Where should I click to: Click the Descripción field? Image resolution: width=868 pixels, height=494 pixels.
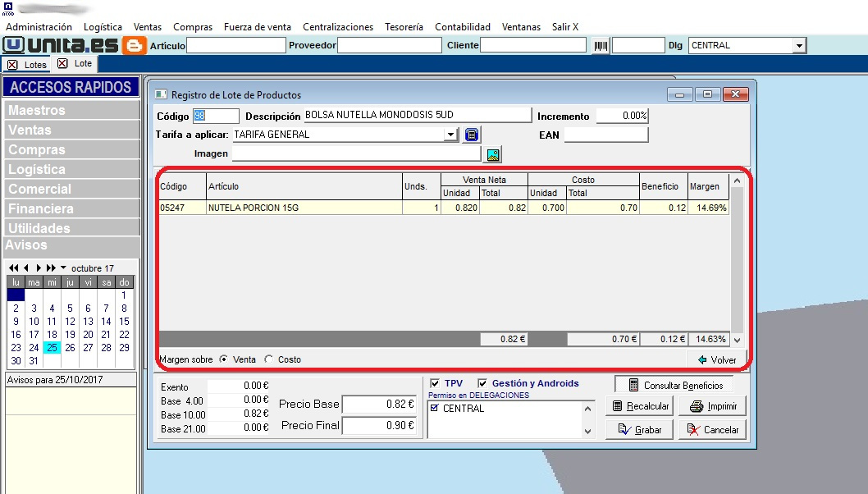418,115
